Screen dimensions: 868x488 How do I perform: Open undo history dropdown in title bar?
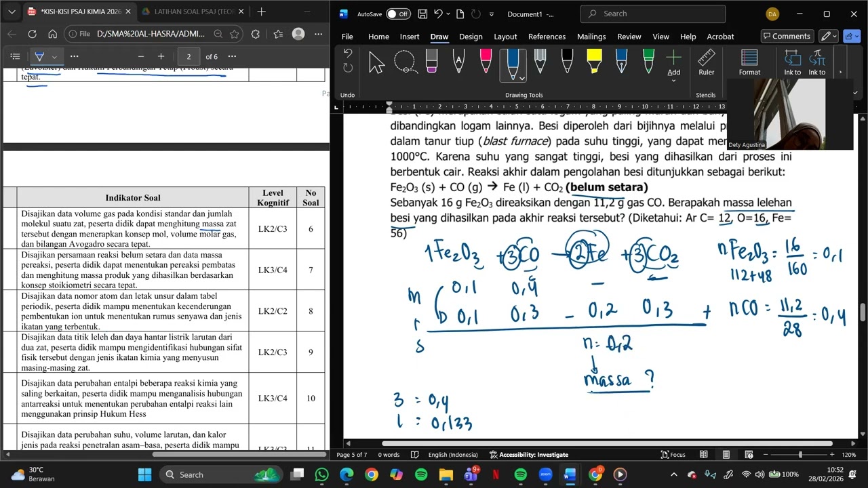pyautogui.click(x=450, y=14)
